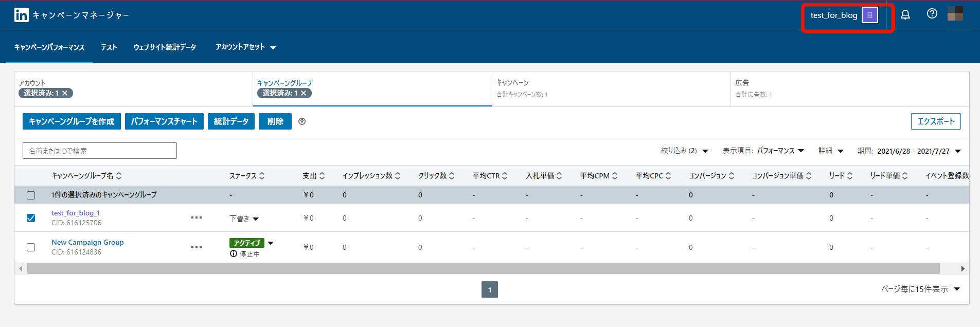Click the help icon next to 削除 button
This screenshot has width=980, height=327.
302,122
